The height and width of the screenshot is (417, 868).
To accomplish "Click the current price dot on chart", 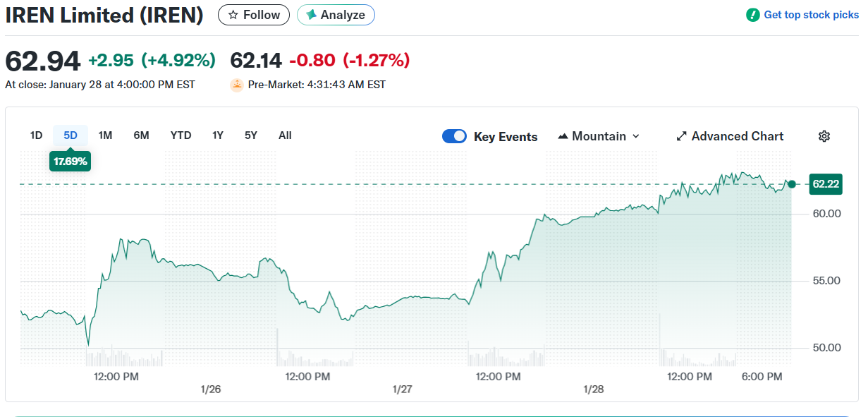I will 792,184.
